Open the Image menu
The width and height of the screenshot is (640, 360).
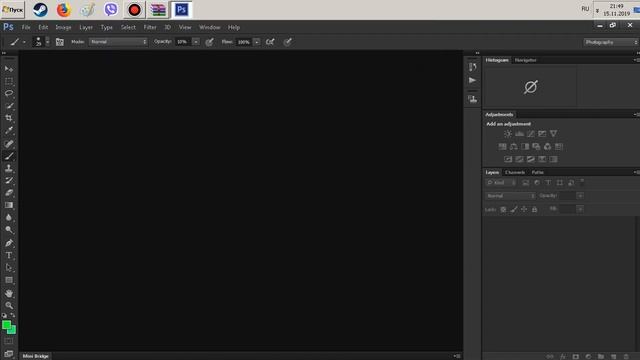point(63,27)
